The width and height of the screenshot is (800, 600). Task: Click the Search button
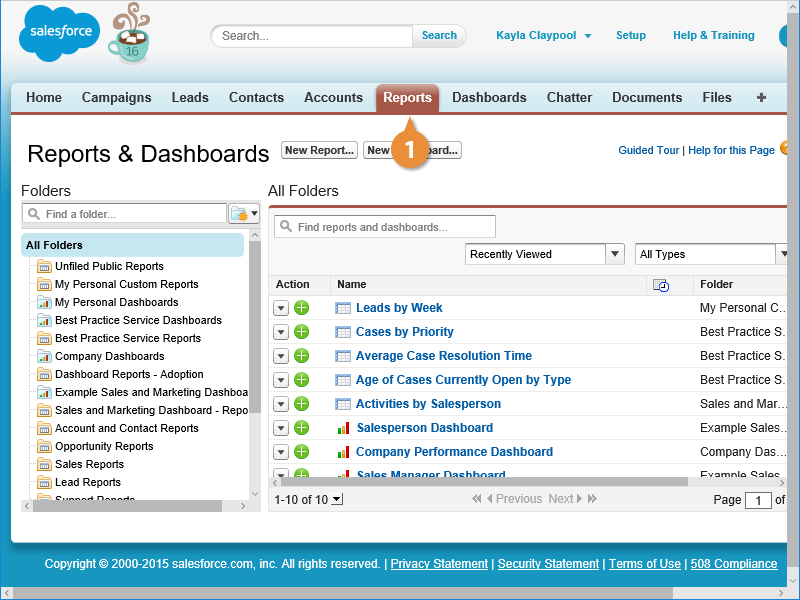coord(439,36)
